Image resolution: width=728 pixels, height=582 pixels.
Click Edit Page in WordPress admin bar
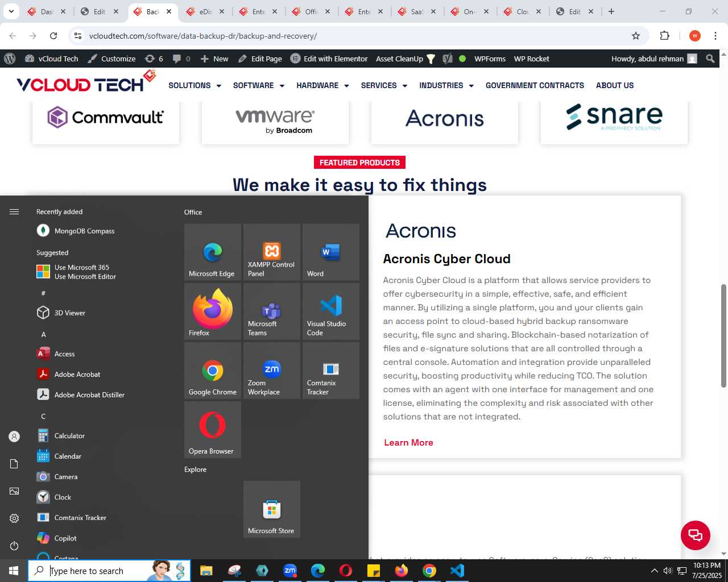pyautogui.click(x=260, y=59)
